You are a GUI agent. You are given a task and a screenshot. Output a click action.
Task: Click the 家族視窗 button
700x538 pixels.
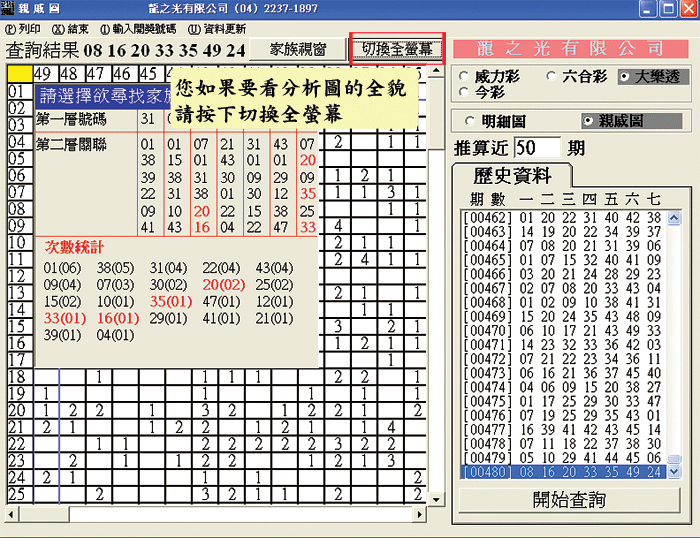coord(298,49)
